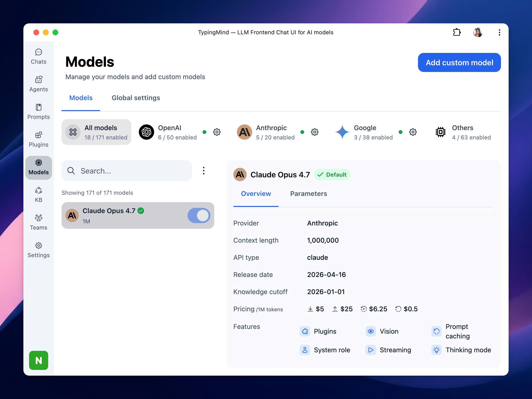
Task: Click the $6.25 cache write price
Action: pyautogui.click(x=378, y=309)
